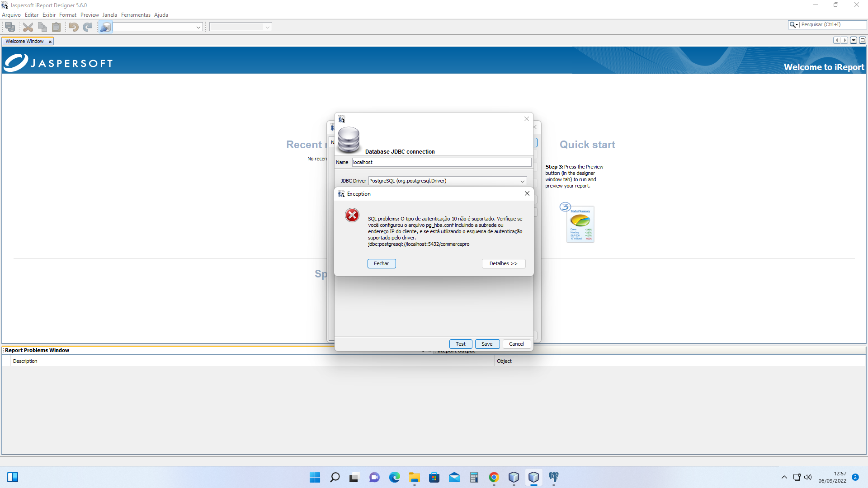The image size is (868, 488).
Task: Focus the Pesquisar search field
Action: point(833,25)
